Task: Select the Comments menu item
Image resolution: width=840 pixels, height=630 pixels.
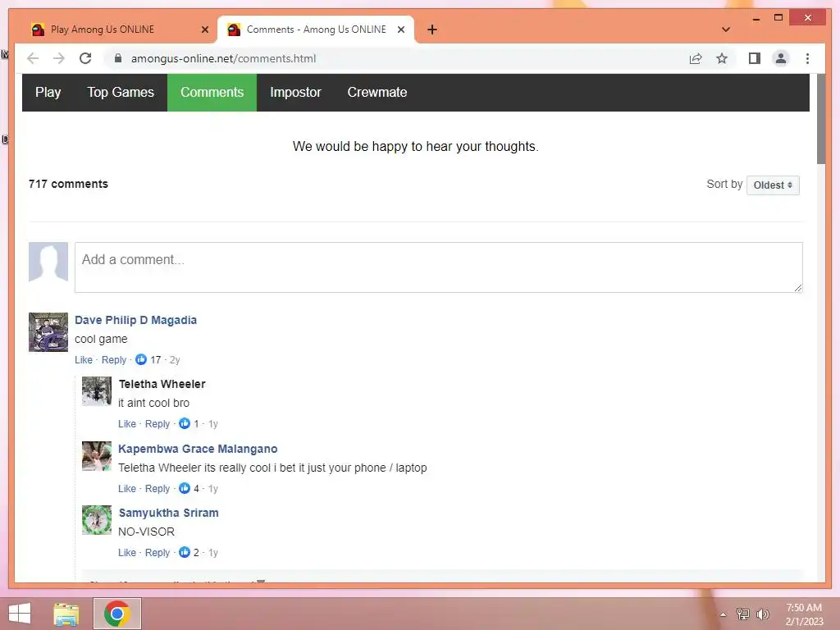Action: [212, 93]
